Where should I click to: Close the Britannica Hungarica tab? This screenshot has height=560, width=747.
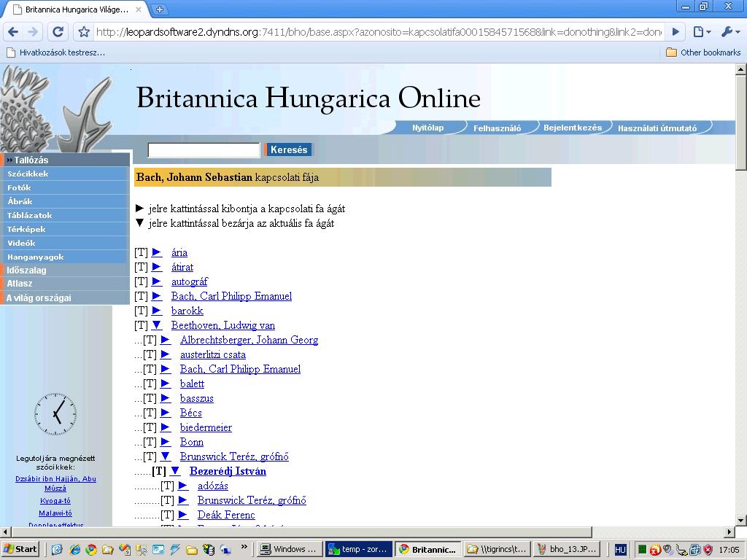(x=139, y=9)
